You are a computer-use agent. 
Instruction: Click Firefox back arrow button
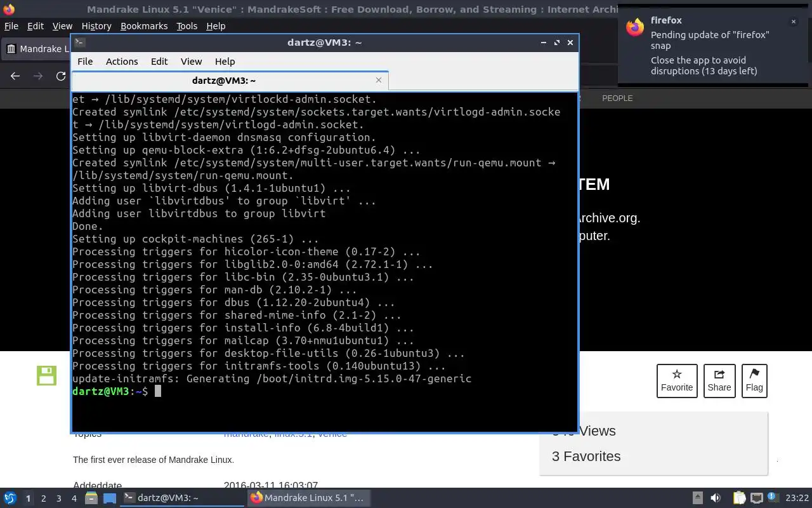coord(15,76)
